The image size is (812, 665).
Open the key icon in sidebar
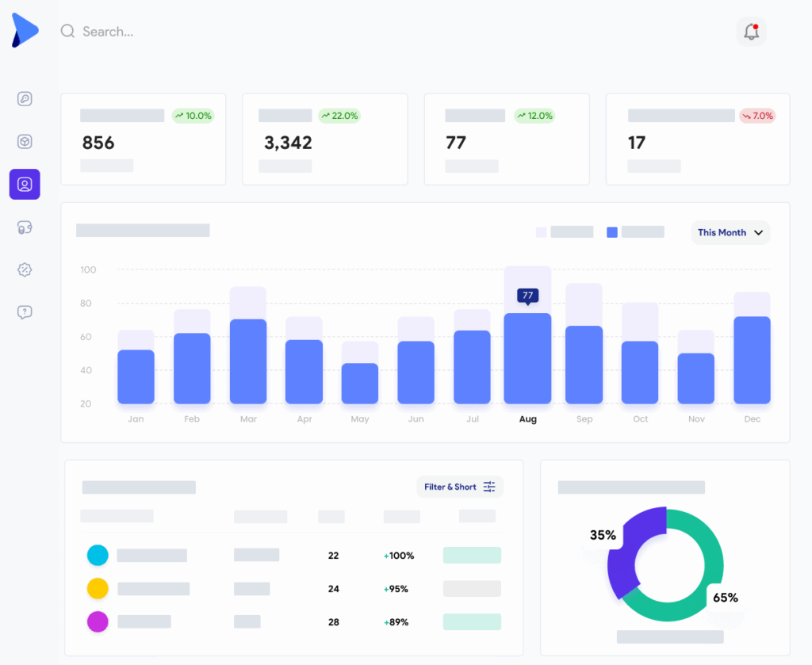pyautogui.click(x=25, y=99)
